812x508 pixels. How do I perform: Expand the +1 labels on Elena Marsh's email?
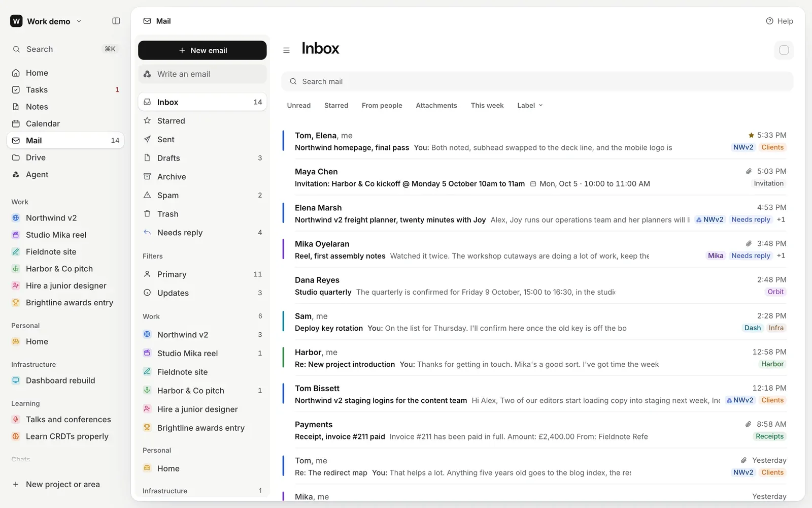click(781, 220)
